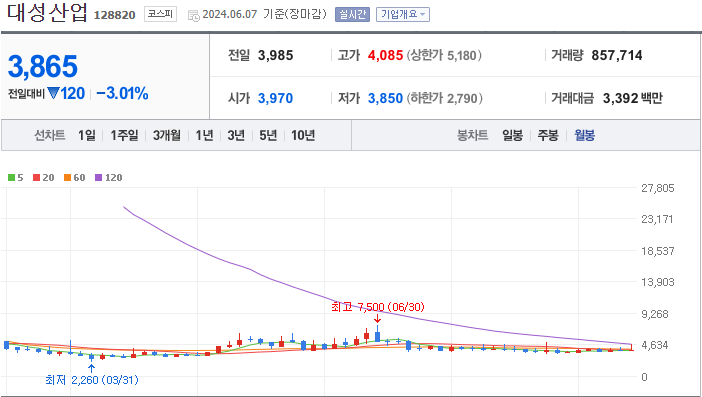702x397 pixels.
Task: Switch to the 주봉 weekly candle chart
Action: tap(548, 135)
